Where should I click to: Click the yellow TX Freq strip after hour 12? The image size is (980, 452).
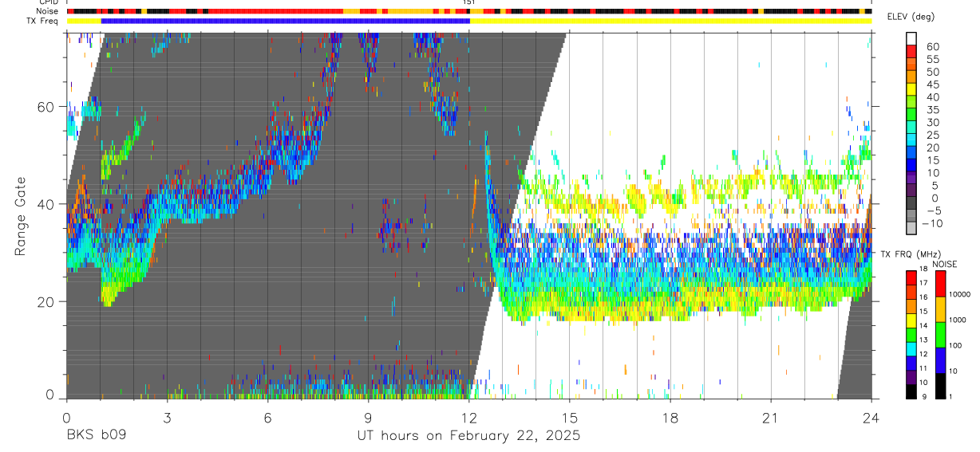pyautogui.click(x=670, y=21)
